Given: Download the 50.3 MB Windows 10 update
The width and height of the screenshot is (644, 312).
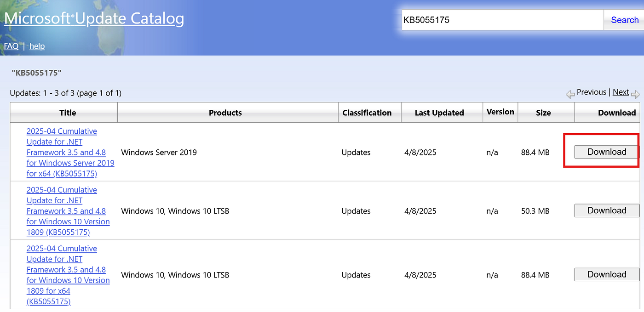Looking at the screenshot, I should click(607, 210).
